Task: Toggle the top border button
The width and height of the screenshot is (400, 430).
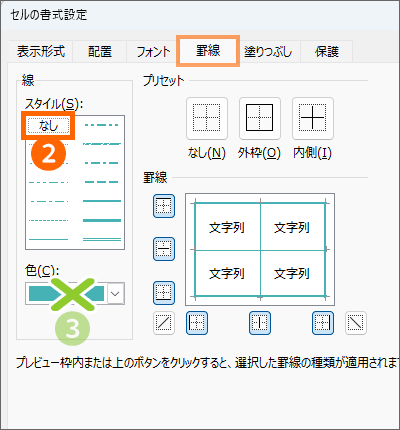Action: [x=164, y=206]
